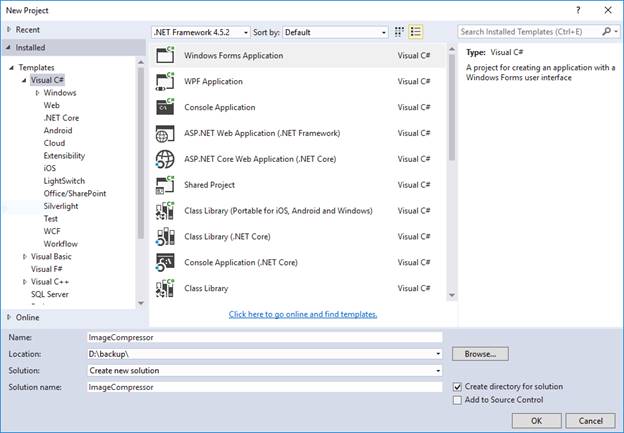
Task: Switch to medium icons list view
Action: pyautogui.click(x=415, y=32)
